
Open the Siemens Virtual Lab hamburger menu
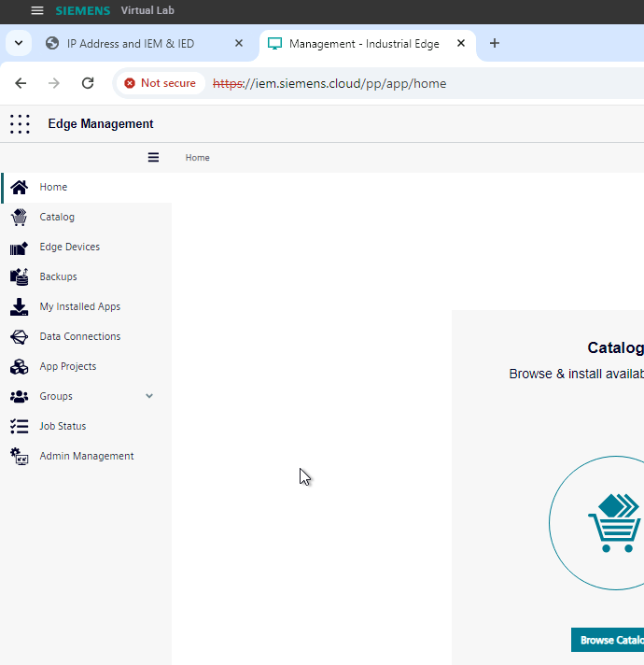point(37,10)
